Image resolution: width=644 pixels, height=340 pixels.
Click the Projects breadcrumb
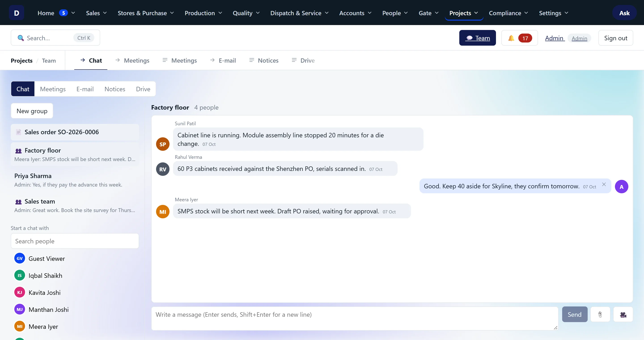[21, 60]
